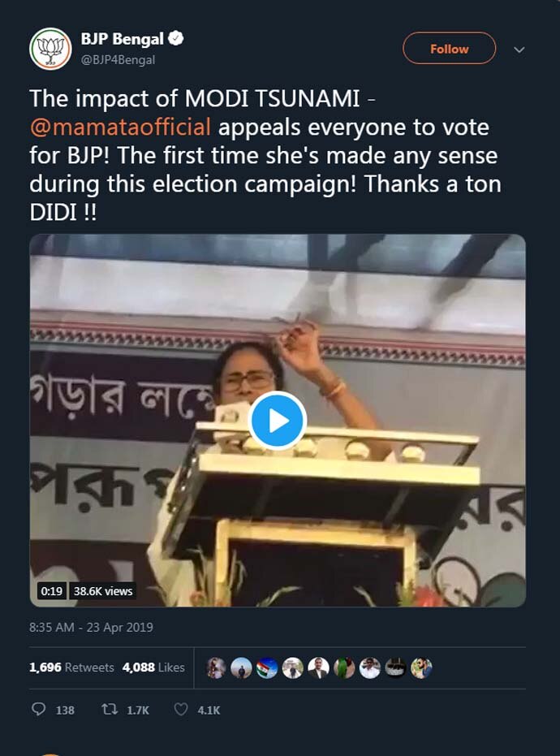Image resolution: width=560 pixels, height=756 pixels.
Task: Click the retweet arrows icon
Action: point(110,709)
